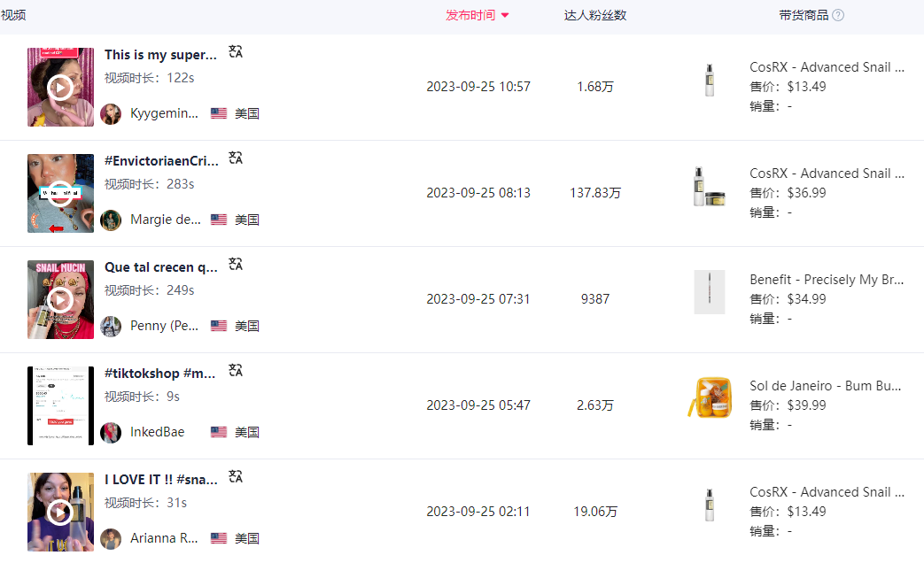Translate the 'I LOVE IT !! #sna...' title
Viewport: 924px width, 563px height.
[x=236, y=476]
